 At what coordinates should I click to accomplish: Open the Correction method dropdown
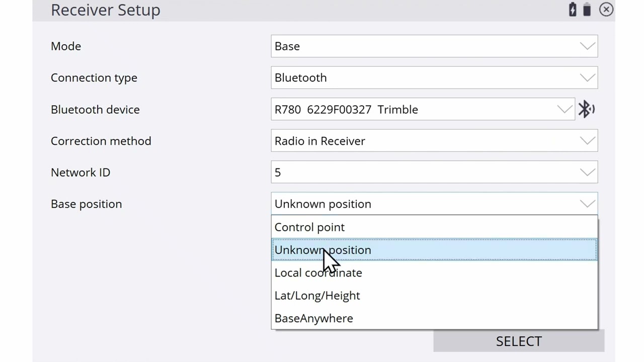434,141
